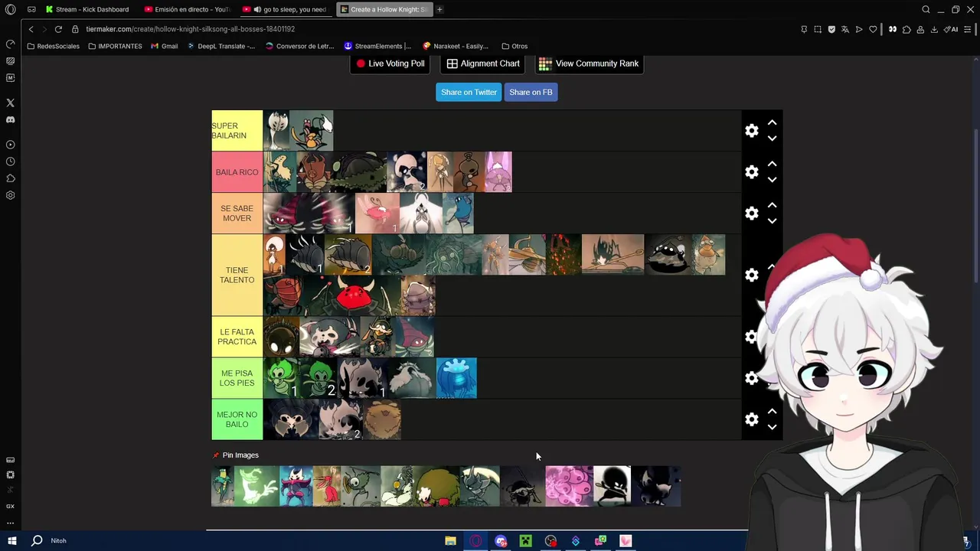The width and height of the screenshot is (980, 551).
Task: Open Narakeet bookmark
Action: (456, 46)
